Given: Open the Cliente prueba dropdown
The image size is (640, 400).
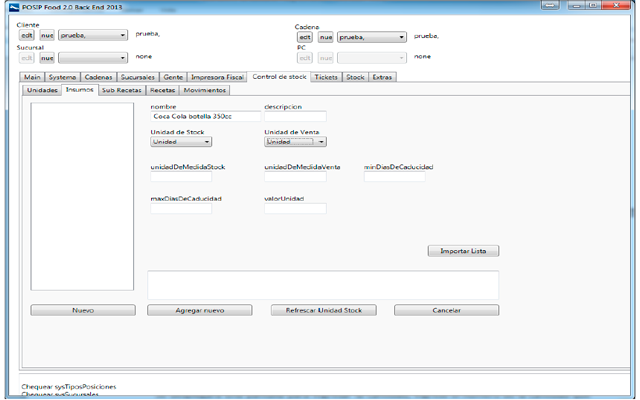Looking at the screenshot, I should [93, 36].
